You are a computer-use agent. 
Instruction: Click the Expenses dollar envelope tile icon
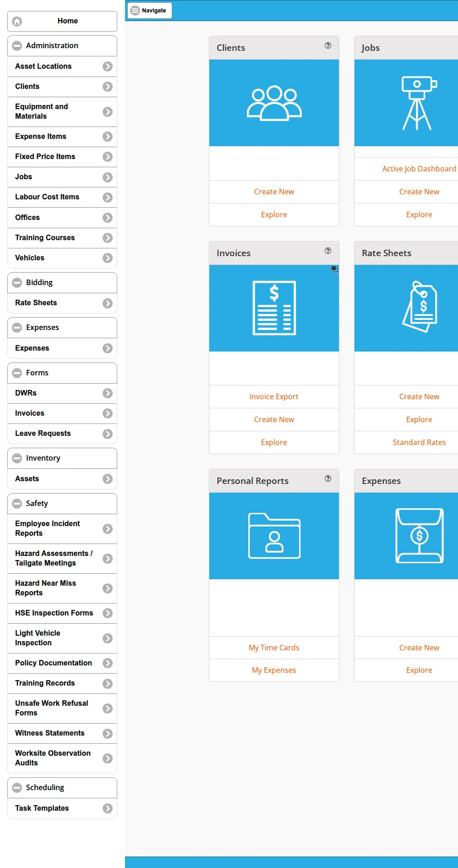[x=420, y=536]
